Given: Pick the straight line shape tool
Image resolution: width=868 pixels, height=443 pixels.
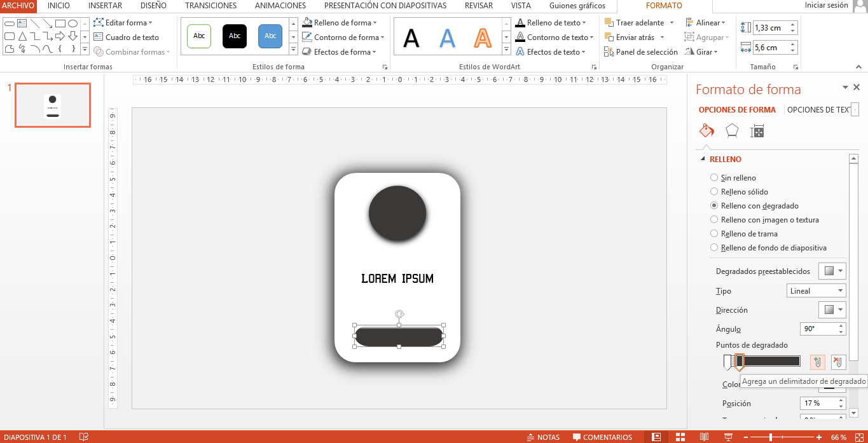Looking at the screenshot, I should pos(34,24).
